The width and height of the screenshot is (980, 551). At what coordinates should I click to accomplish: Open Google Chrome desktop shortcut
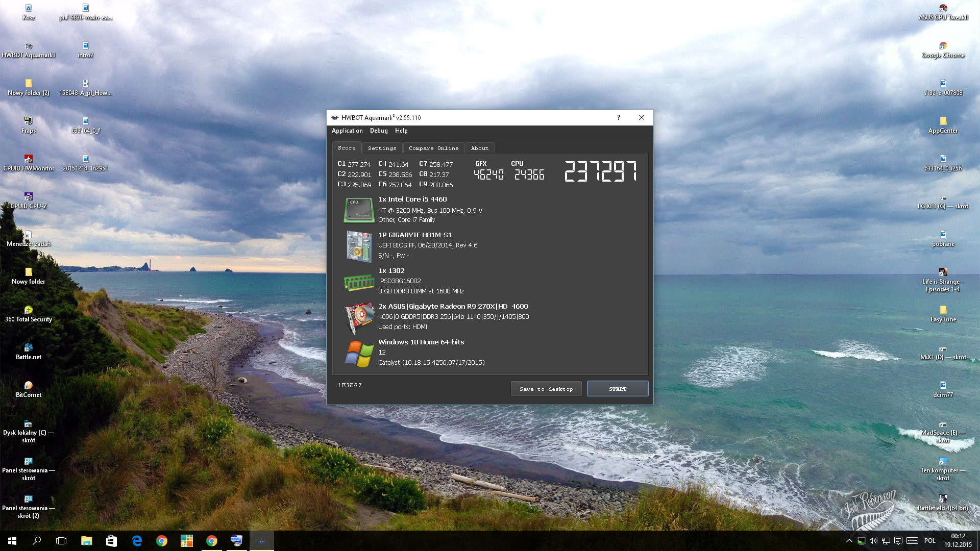point(943,50)
